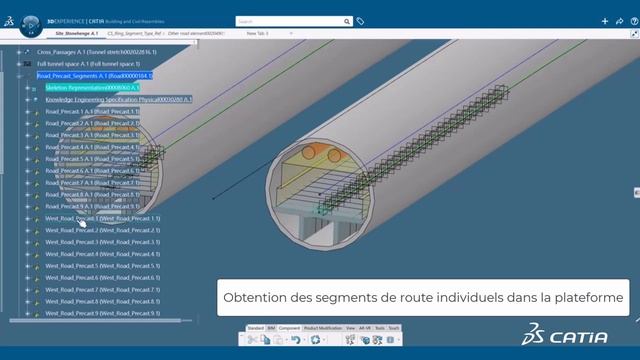Expand the Road_Precast.1 A.1 tree node
640x360 pixels.
tap(27, 111)
